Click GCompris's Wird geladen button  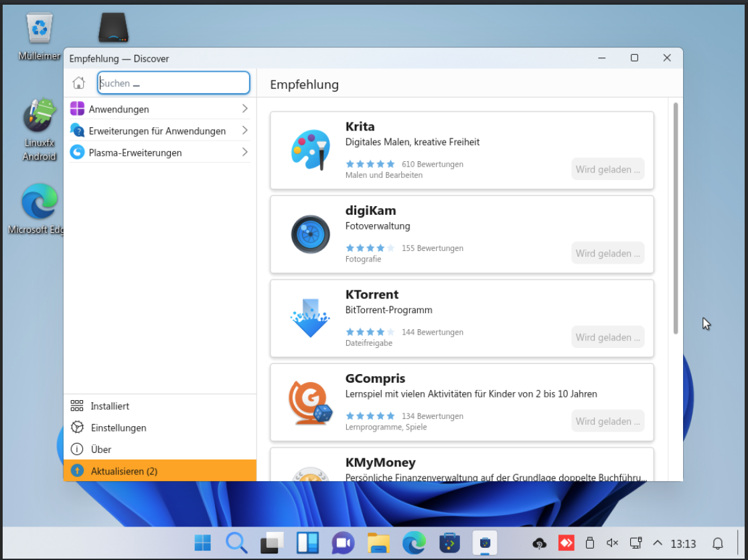coord(608,421)
